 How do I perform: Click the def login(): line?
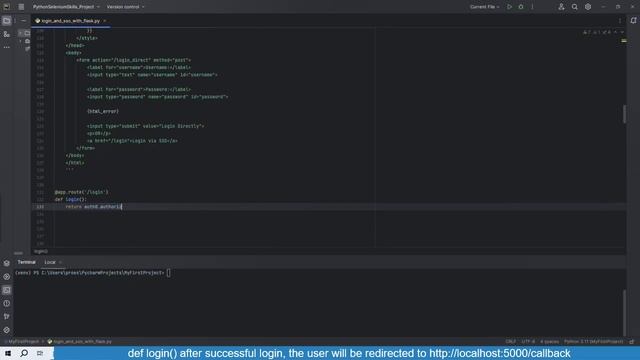click(71, 200)
